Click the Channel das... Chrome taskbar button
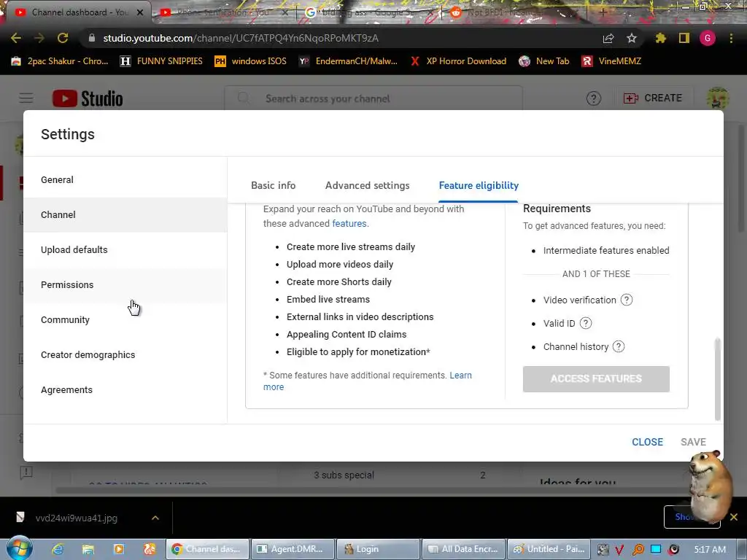Image resolution: width=747 pixels, height=560 pixels. [207, 549]
